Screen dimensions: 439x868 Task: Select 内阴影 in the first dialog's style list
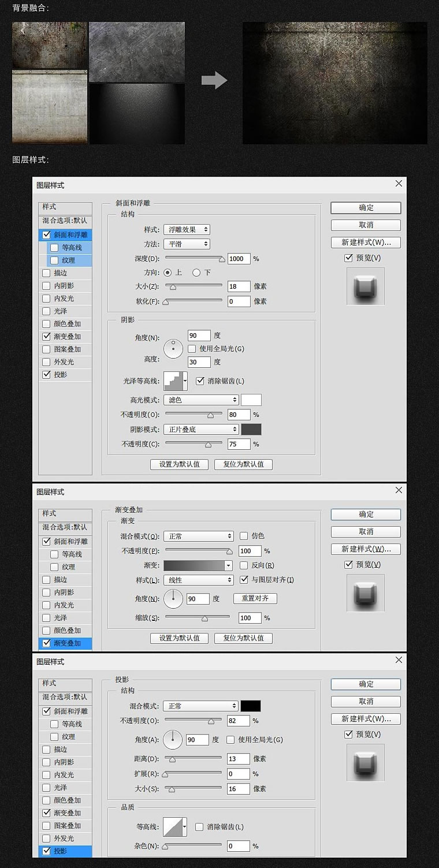point(65,286)
